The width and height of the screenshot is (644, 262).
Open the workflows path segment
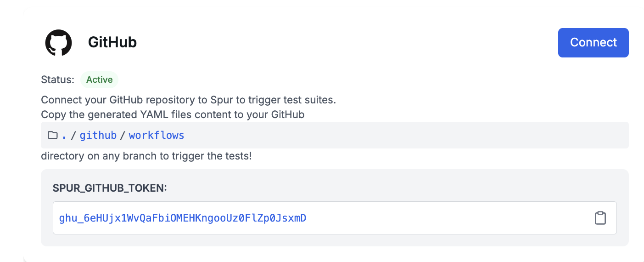(x=157, y=135)
